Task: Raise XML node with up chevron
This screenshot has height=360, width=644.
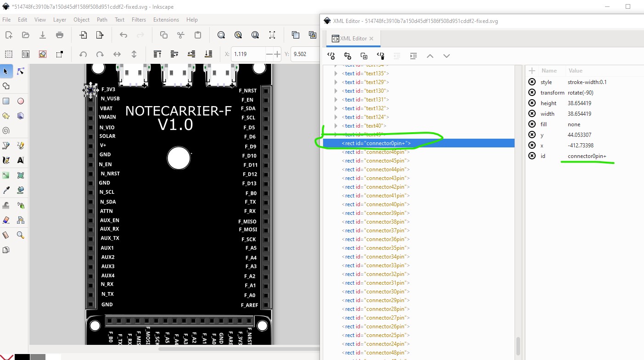Action: [430, 56]
